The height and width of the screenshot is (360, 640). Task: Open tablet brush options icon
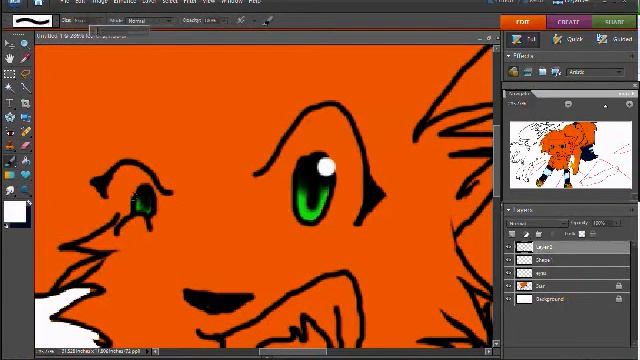[267, 21]
